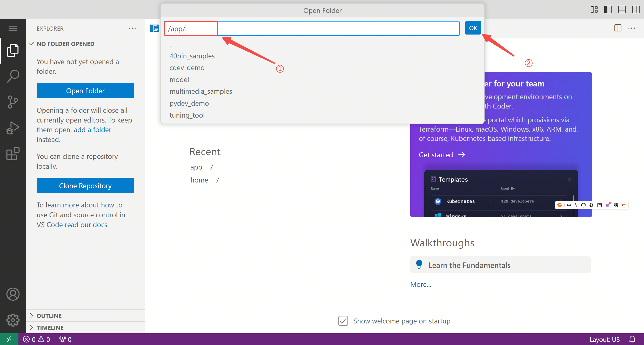Viewport: 644px width, 345px height.
Task: Open the Source Control view
Action: 13,102
